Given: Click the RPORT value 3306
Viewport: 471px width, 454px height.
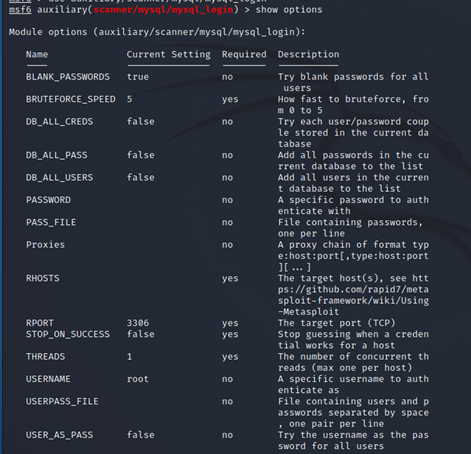Looking at the screenshot, I should (x=138, y=323).
